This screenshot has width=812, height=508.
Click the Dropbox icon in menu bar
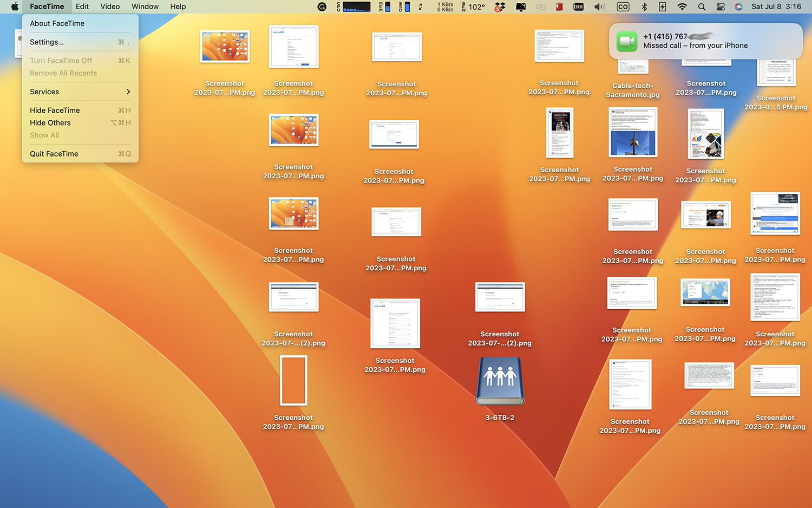[x=500, y=6]
